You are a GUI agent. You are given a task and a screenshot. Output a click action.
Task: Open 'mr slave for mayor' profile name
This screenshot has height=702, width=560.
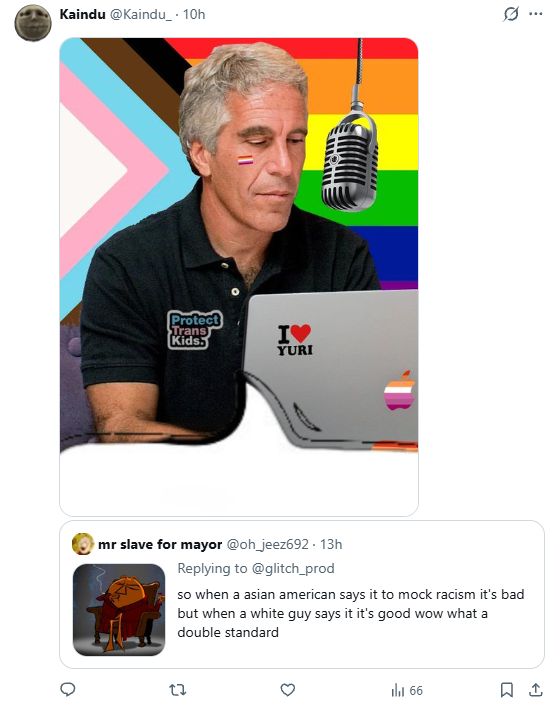160,544
